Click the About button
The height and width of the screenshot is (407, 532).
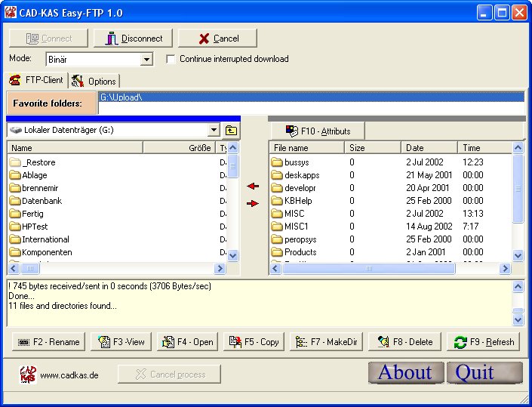[x=404, y=372]
